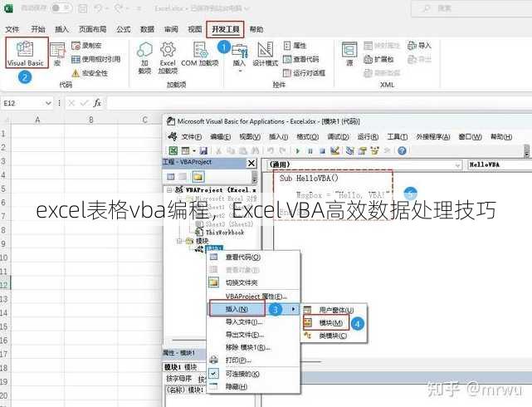This screenshot has width=532, height=407.
Task: Collapse the 模块 folder in project tree
Action: click(179, 241)
